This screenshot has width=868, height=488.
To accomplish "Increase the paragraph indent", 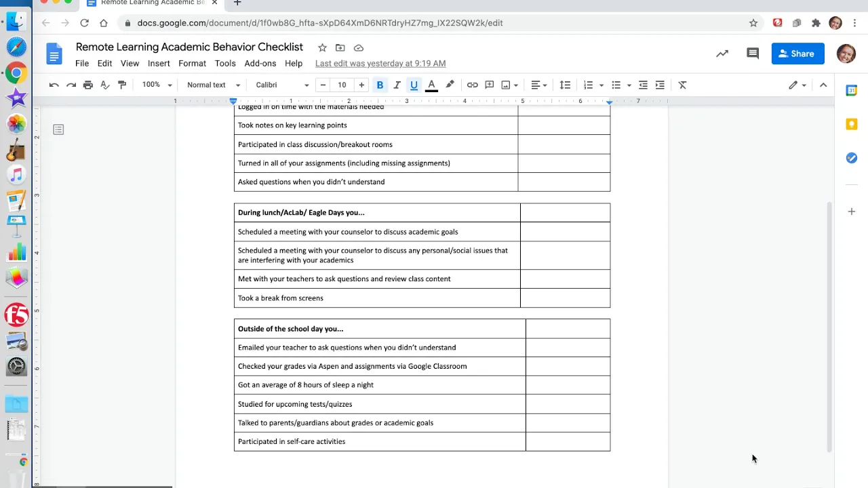I will tap(660, 85).
